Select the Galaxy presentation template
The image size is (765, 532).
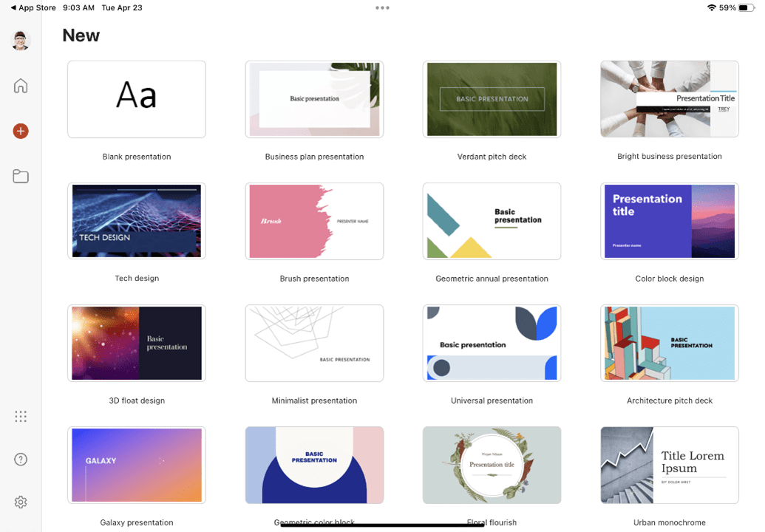(136, 465)
